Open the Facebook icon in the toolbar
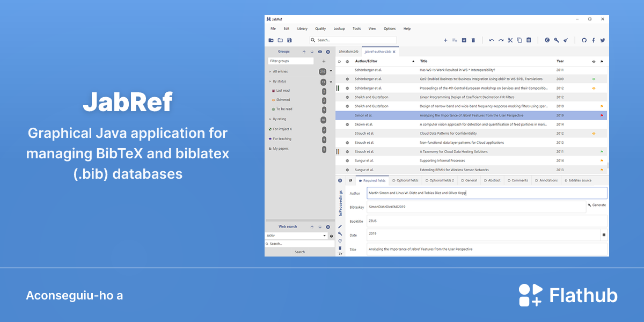This screenshot has width=644, height=322. point(594,40)
